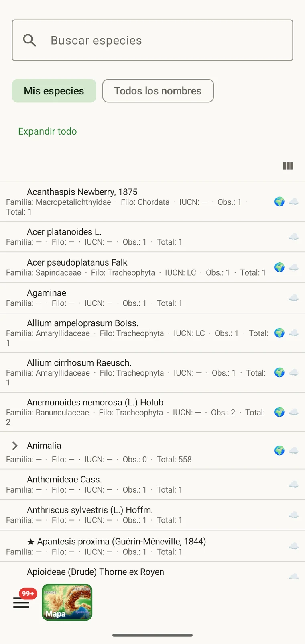Switch to Todos los nombres
Screen dimensions: 305x644
(x=158, y=91)
